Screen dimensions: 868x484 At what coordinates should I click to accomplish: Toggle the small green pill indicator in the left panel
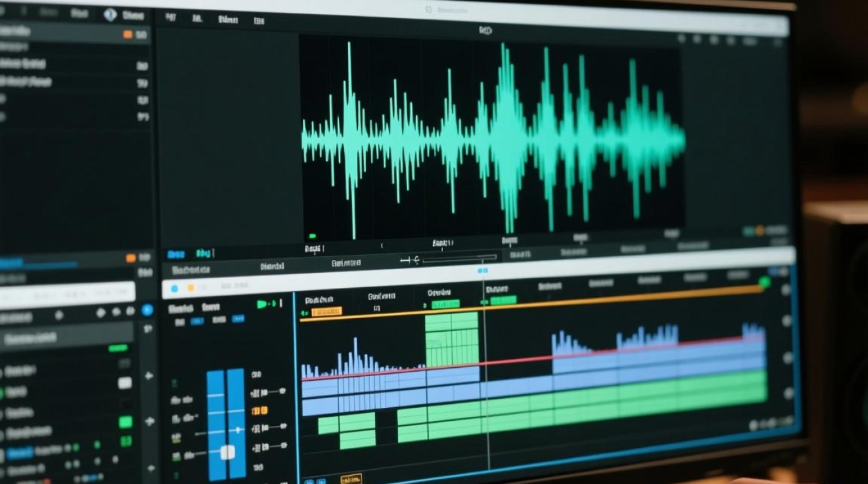click(x=118, y=348)
